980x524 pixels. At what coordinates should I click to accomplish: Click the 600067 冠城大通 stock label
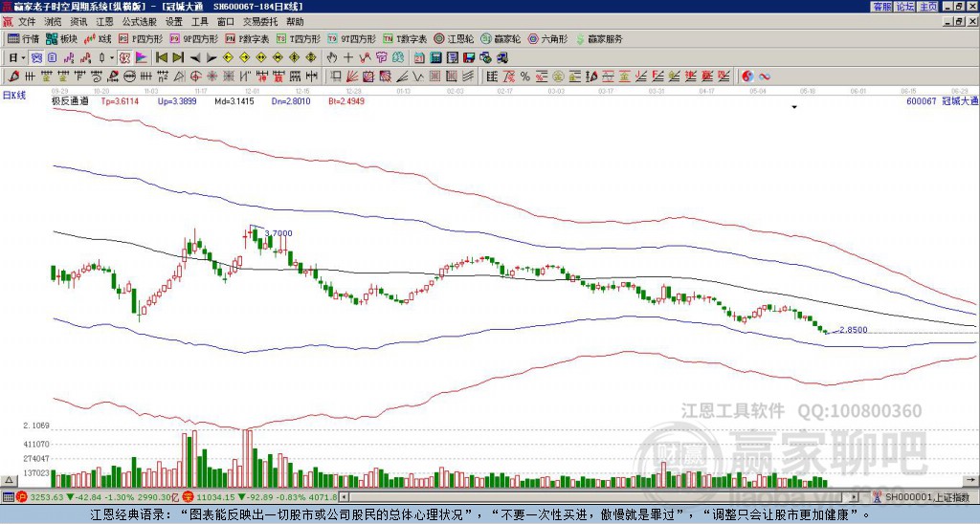click(942, 100)
